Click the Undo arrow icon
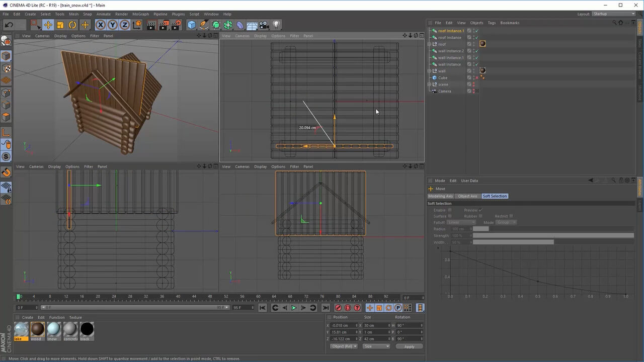Image resolution: width=644 pixels, height=362 pixels. 9,25
